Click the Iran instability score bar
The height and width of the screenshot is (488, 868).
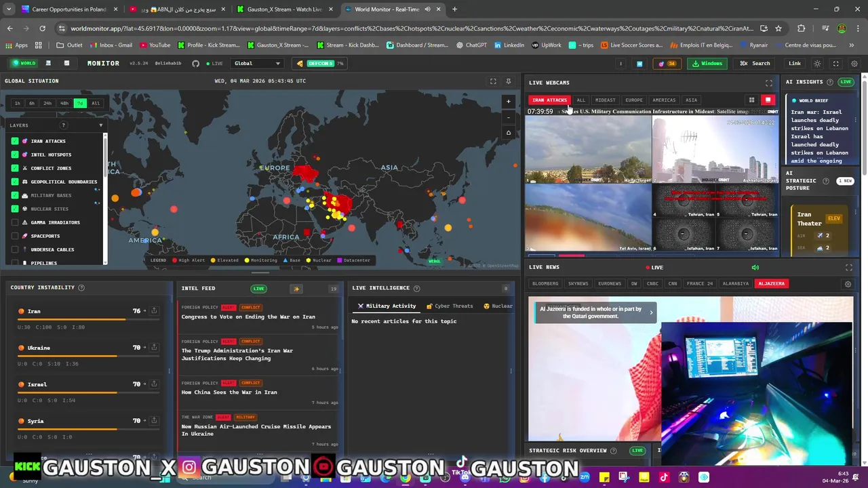pyautogui.click(x=87, y=319)
